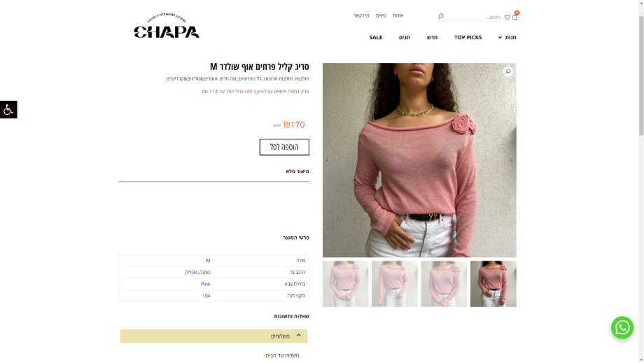Expand the חנות dropdown menu
Viewport: 644px width, 363px height.
(x=507, y=37)
